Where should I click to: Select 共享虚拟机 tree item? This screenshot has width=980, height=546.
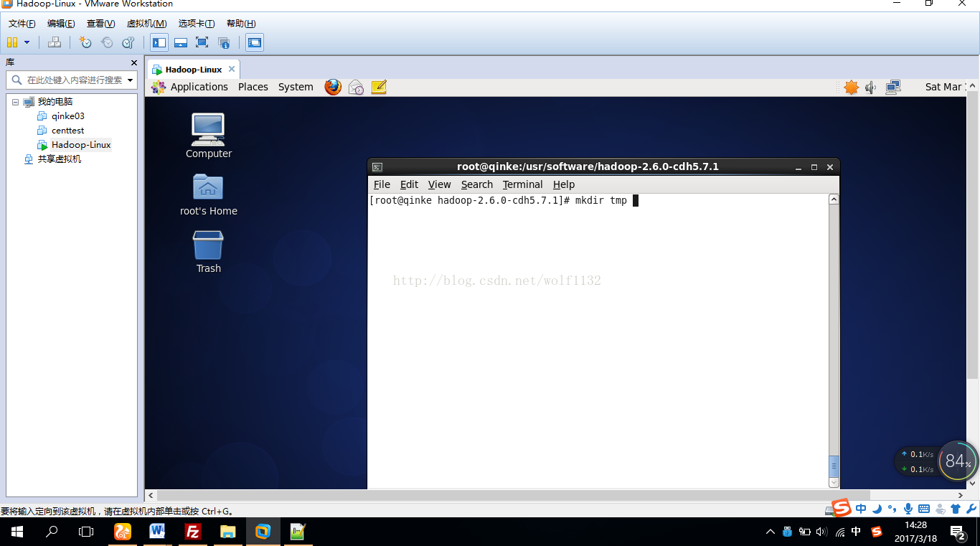60,159
